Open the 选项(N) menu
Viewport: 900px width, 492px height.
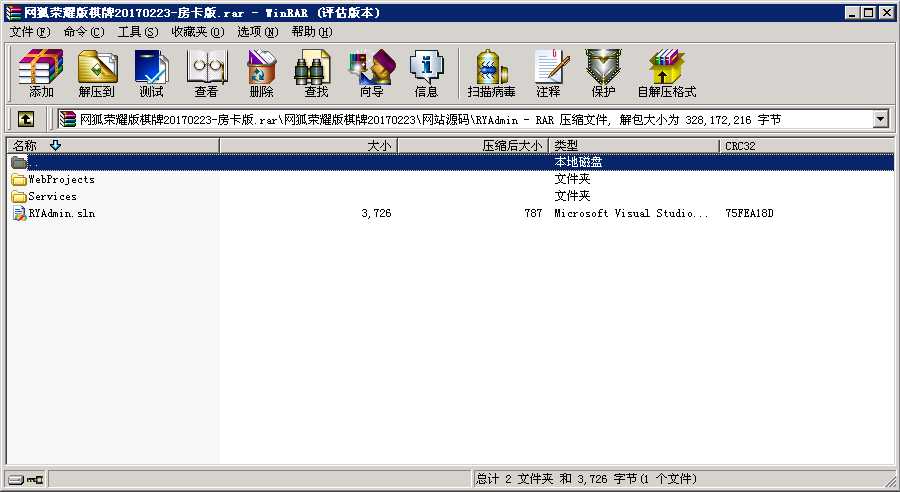[258, 32]
